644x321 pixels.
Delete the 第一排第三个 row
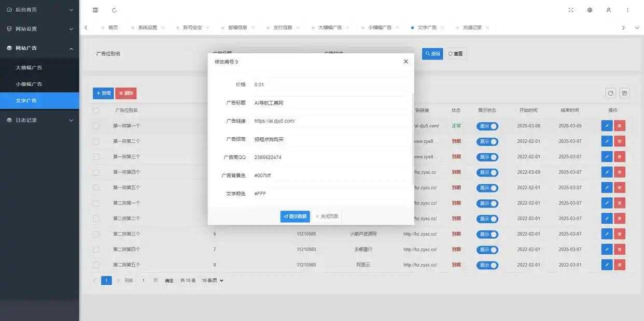coord(620,157)
